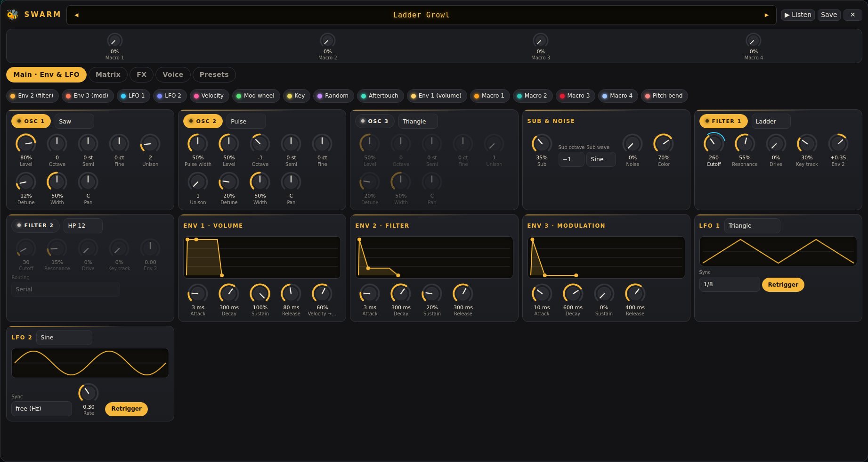Open the Sub wave Sine dropdown
Viewport: 868px width, 462px height.
coord(601,159)
